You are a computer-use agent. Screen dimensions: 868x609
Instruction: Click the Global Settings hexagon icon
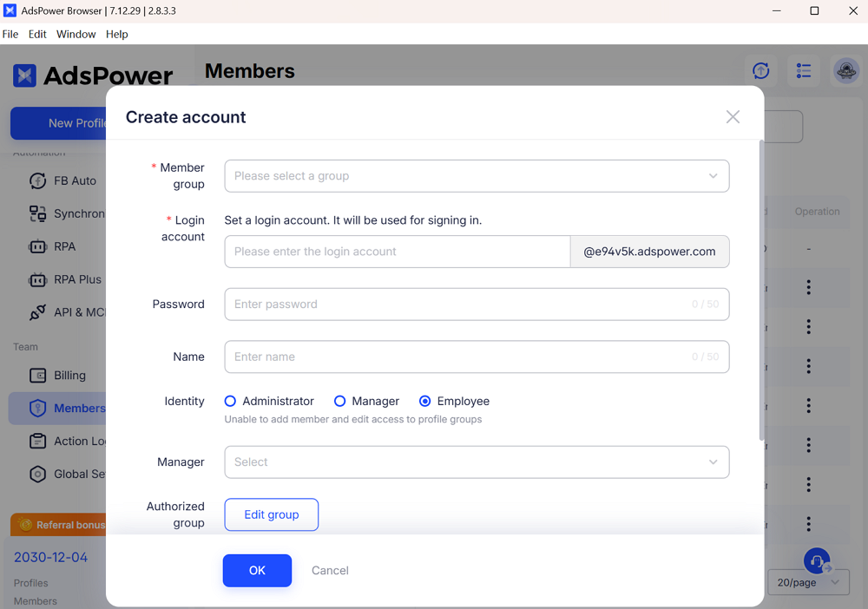[38, 474]
